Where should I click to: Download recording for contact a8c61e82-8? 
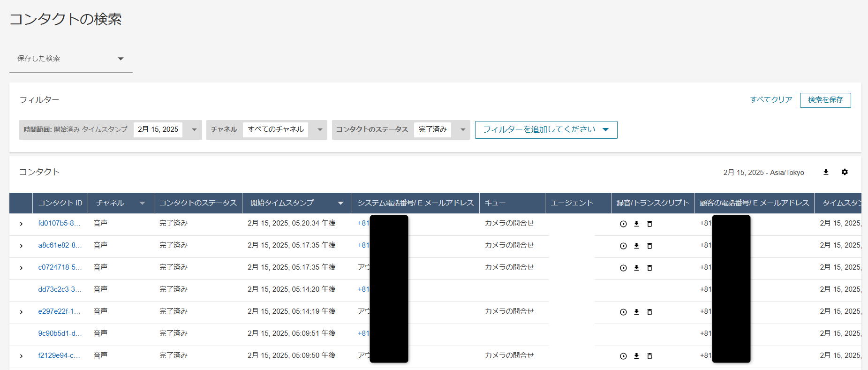pyautogui.click(x=636, y=246)
